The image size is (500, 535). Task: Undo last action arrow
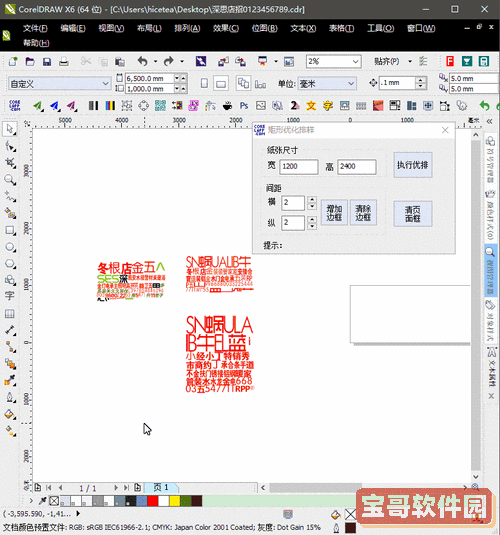coord(143,61)
